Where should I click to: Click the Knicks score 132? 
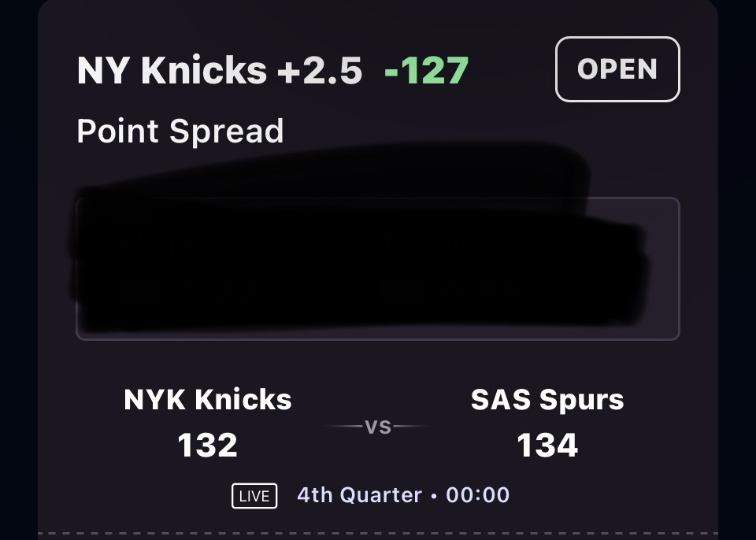(208, 446)
